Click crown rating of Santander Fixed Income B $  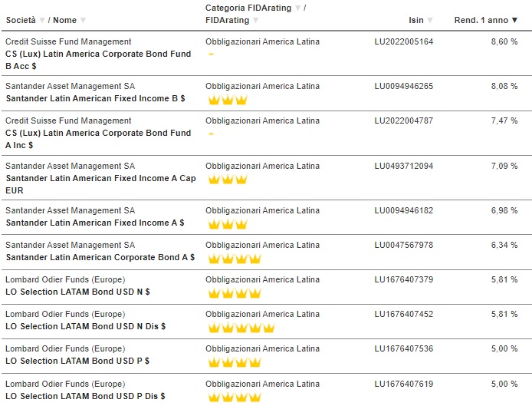[x=228, y=100]
